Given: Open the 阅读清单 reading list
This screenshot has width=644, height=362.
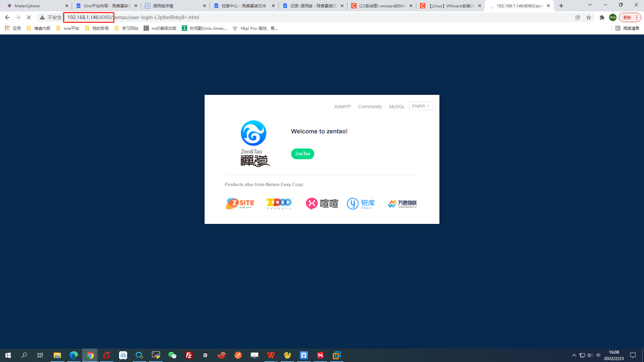Looking at the screenshot, I should pos(628,28).
